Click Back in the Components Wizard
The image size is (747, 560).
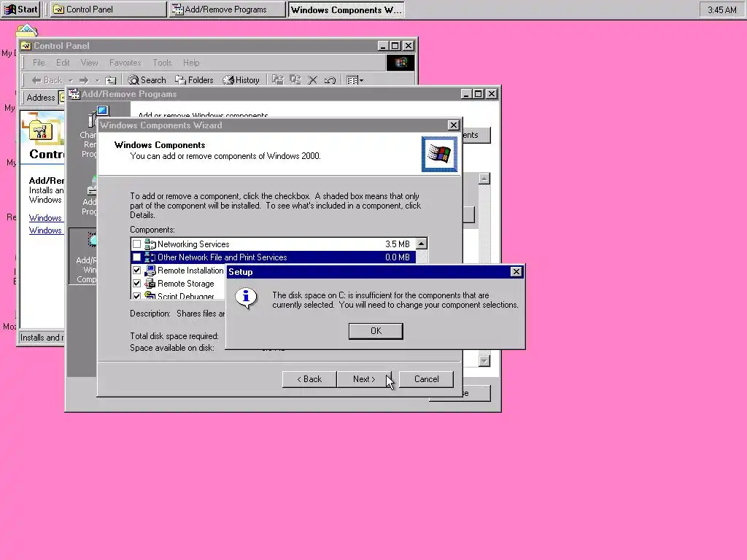pos(309,379)
